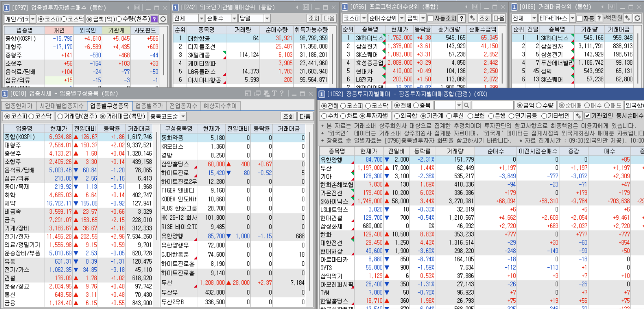Click the M icon in window 0797 title bar
This screenshot has height=309, width=644.
137,8
